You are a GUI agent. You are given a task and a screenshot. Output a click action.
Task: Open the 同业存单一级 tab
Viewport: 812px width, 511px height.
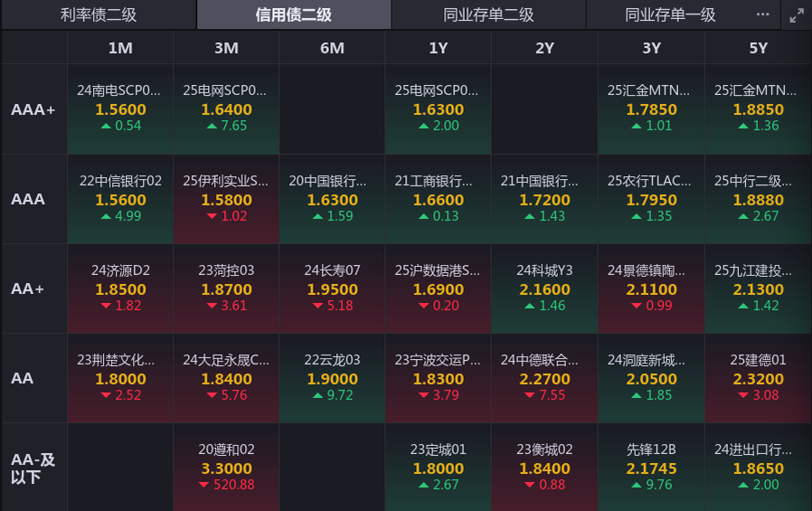(670, 14)
